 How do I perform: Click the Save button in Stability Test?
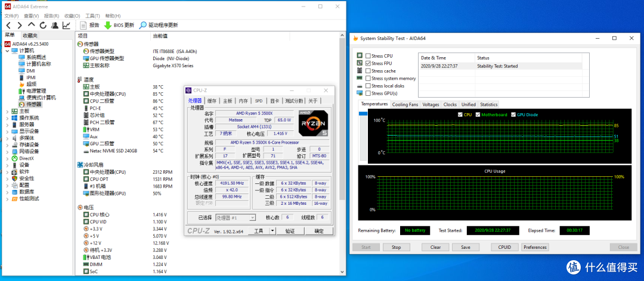465,247
